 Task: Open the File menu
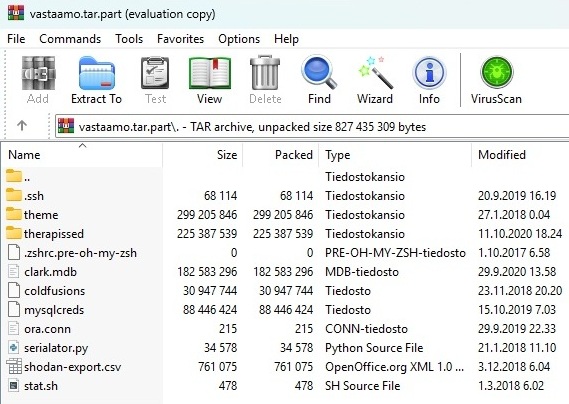tap(16, 39)
